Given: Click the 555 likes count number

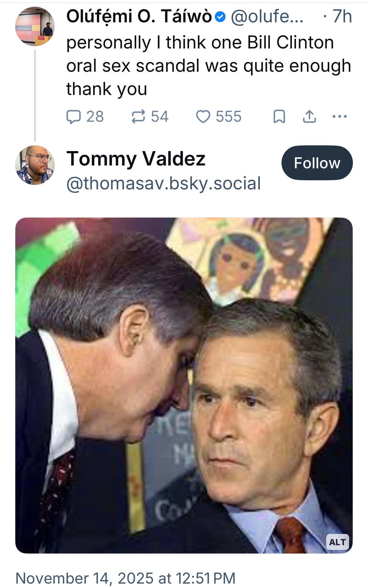Looking at the screenshot, I should [228, 117].
